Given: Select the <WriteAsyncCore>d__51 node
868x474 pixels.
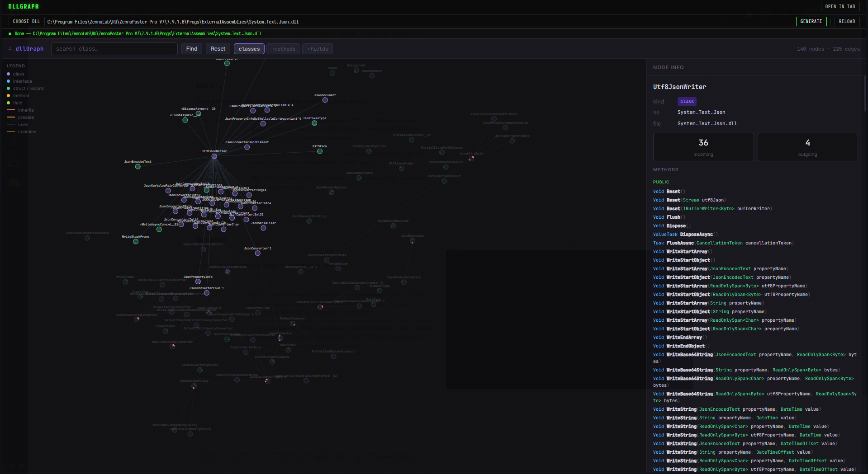Looking at the screenshot, I should point(159,230).
